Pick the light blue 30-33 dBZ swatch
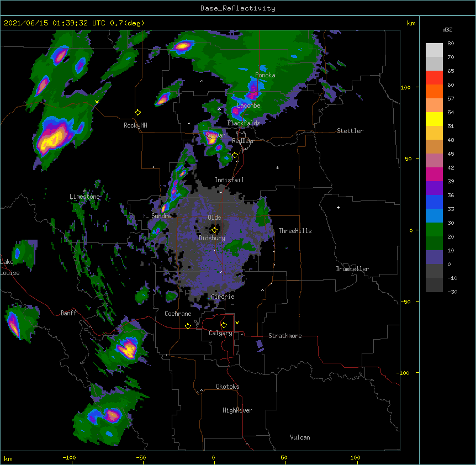Image resolution: width=476 pixels, height=465 pixels. click(434, 216)
